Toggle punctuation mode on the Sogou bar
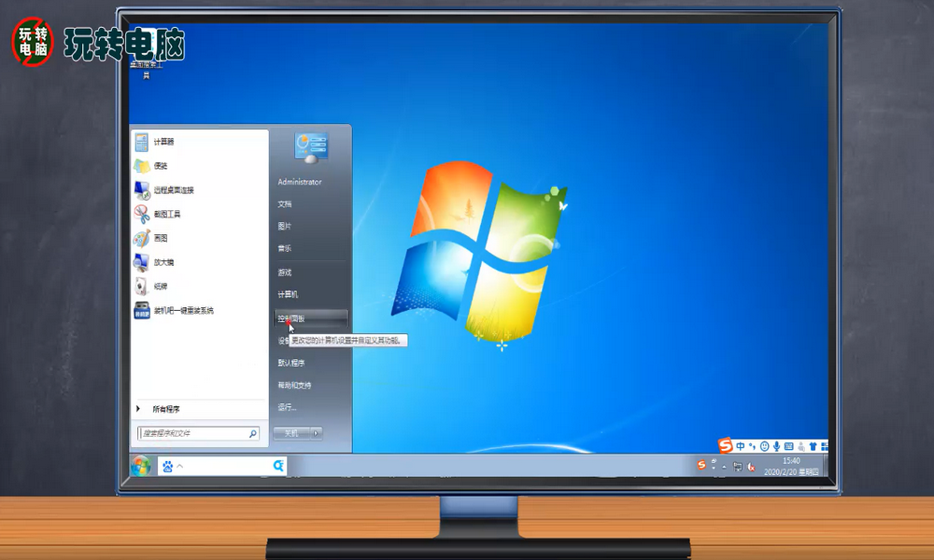Viewport: 934px width, 560px height. click(752, 446)
